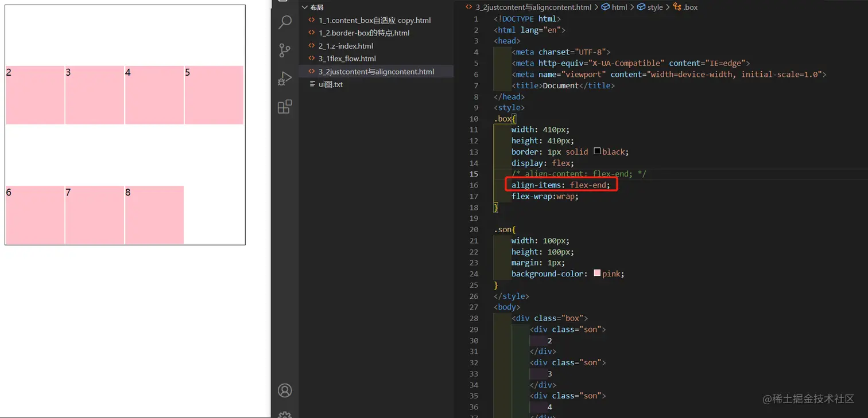The image size is (868, 418).
Task: Click the commented align-content line in the code
Action: [579, 174]
